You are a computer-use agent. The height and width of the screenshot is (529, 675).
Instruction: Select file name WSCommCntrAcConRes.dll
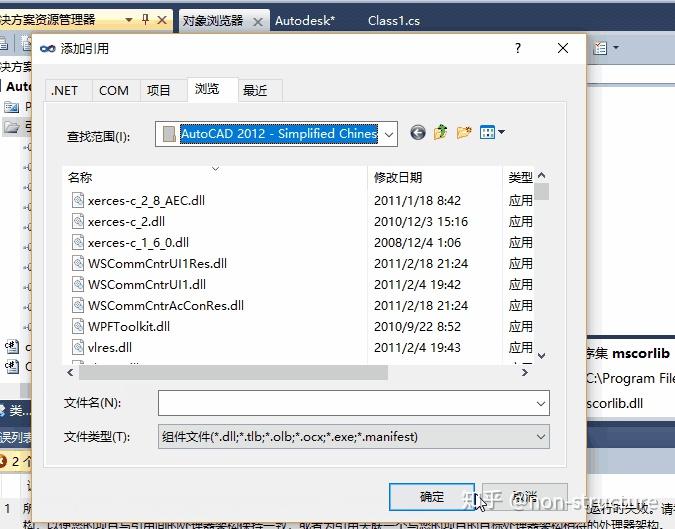click(166, 306)
